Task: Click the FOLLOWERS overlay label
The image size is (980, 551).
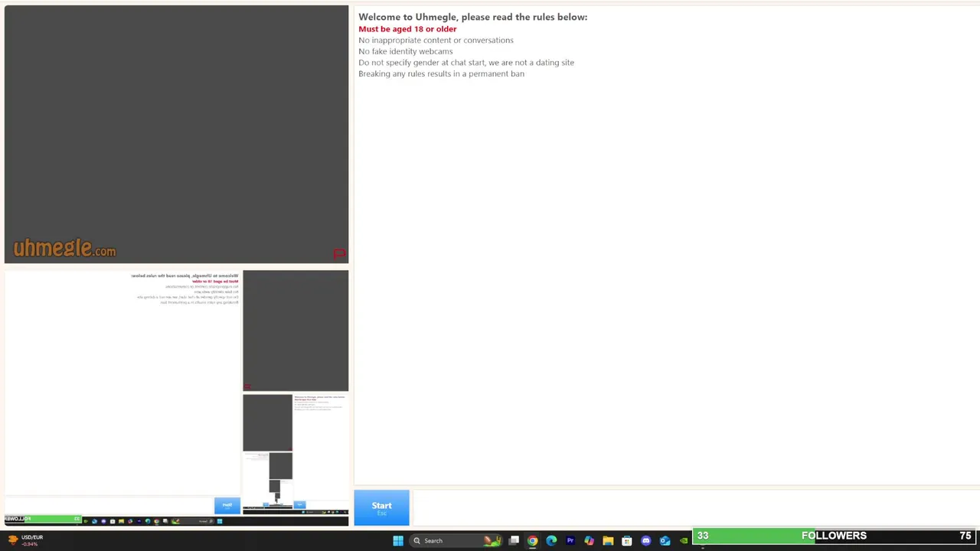Action: pos(834,536)
